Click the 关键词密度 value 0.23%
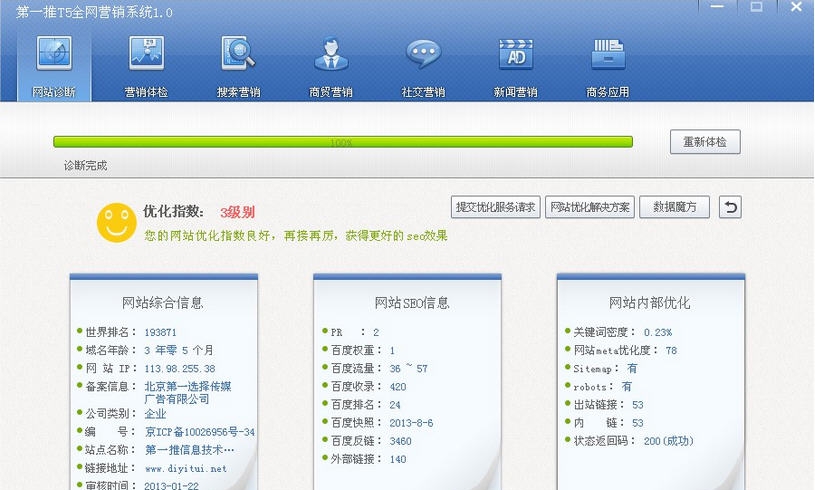Viewport: 815px width, 490px height. point(658,333)
